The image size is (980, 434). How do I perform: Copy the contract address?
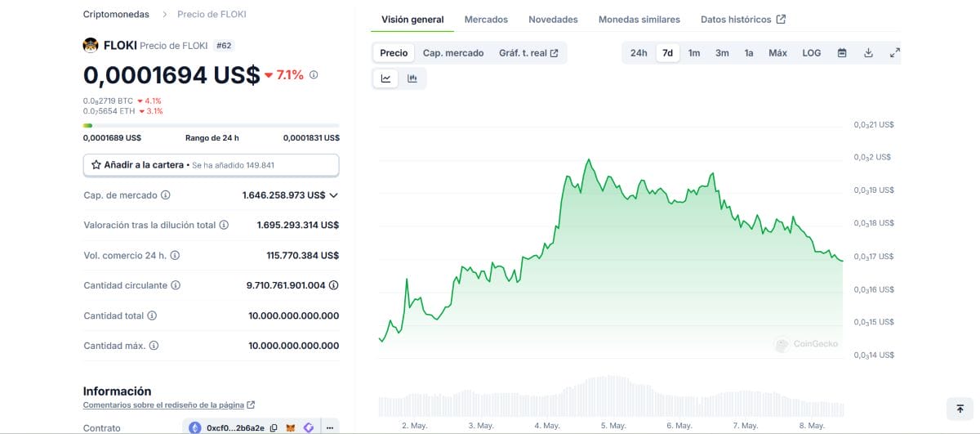click(x=274, y=427)
